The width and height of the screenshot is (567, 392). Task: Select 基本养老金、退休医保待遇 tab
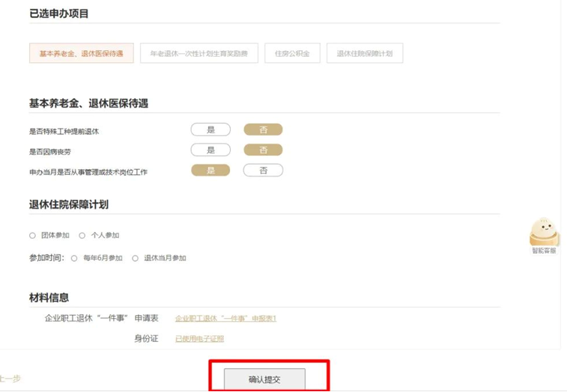pos(81,54)
